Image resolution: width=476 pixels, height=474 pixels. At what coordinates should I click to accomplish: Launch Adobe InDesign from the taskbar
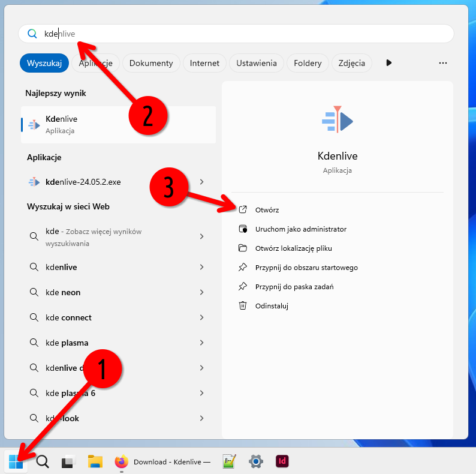click(x=282, y=461)
